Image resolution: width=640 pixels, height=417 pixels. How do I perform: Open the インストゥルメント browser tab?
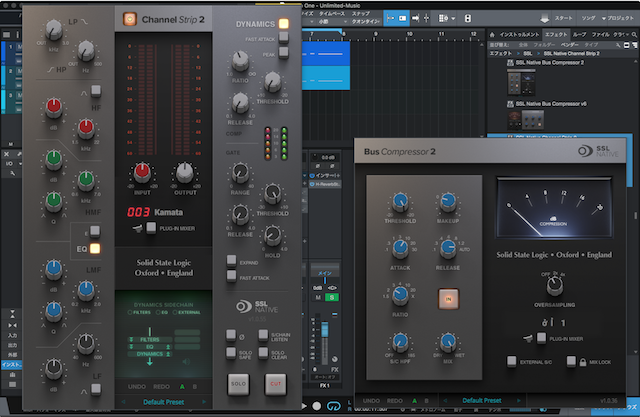point(519,34)
